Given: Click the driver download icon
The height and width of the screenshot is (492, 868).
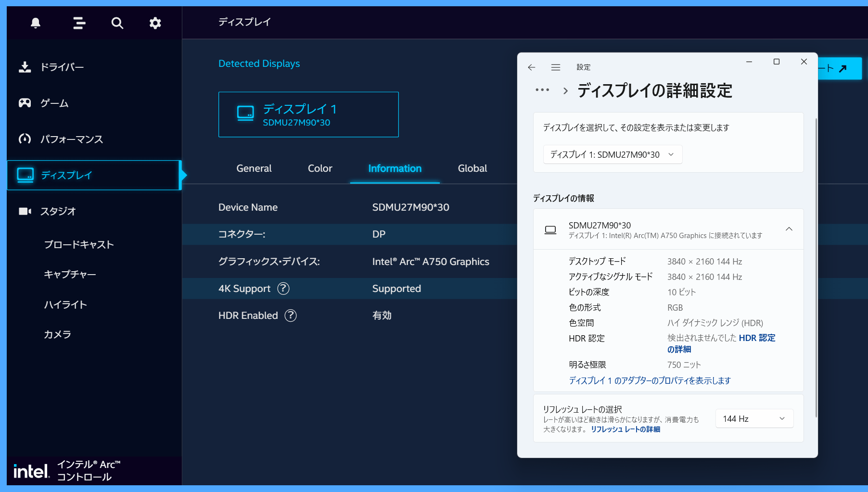Looking at the screenshot, I should [x=25, y=67].
